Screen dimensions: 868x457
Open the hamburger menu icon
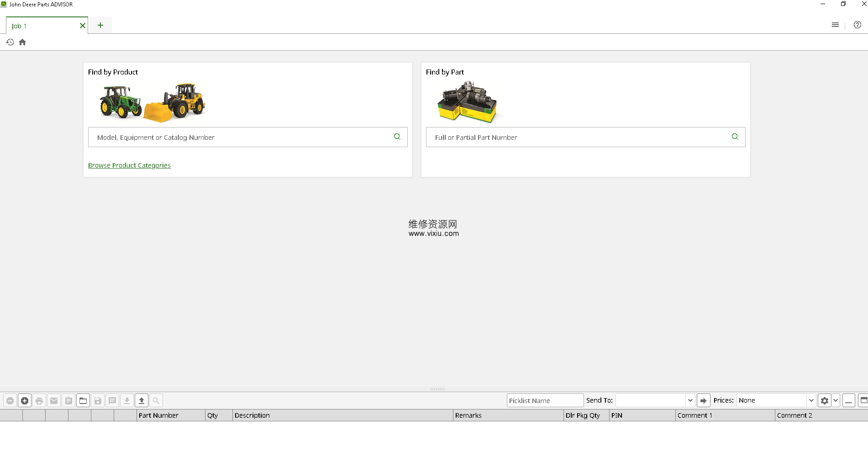[835, 25]
